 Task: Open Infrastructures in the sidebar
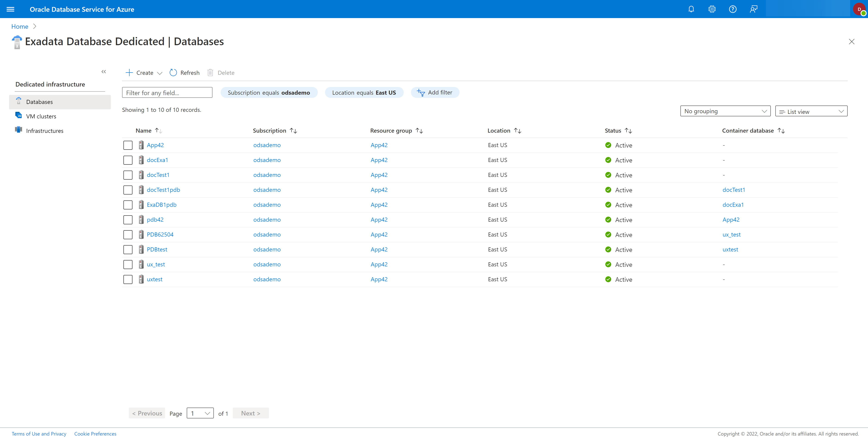tap(60, 131)
